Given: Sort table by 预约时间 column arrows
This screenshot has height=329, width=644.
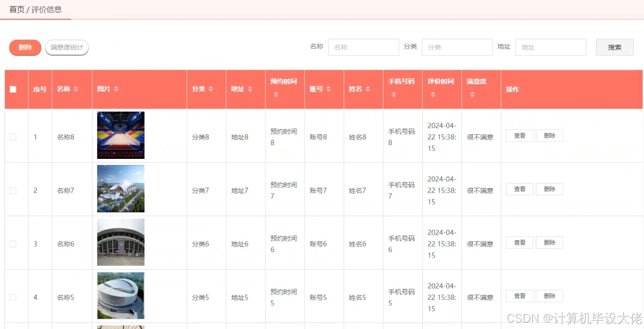Looking at the screenshot, I should pyautogui.click(x=276, y=95).
